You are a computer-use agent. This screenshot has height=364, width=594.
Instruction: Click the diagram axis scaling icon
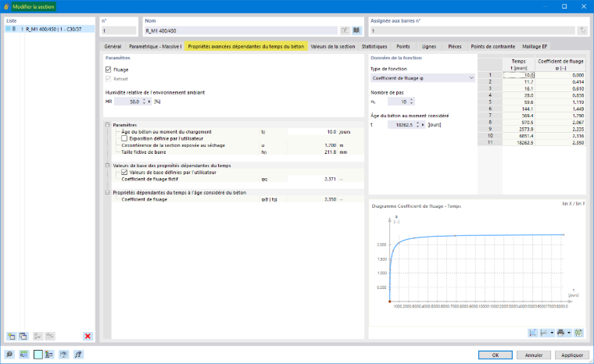click(544, 333)
